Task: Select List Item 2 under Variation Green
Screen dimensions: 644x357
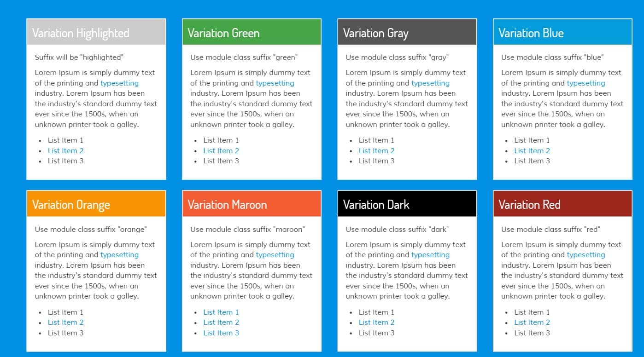Action: pyautogui.click(x=221, y=150)
